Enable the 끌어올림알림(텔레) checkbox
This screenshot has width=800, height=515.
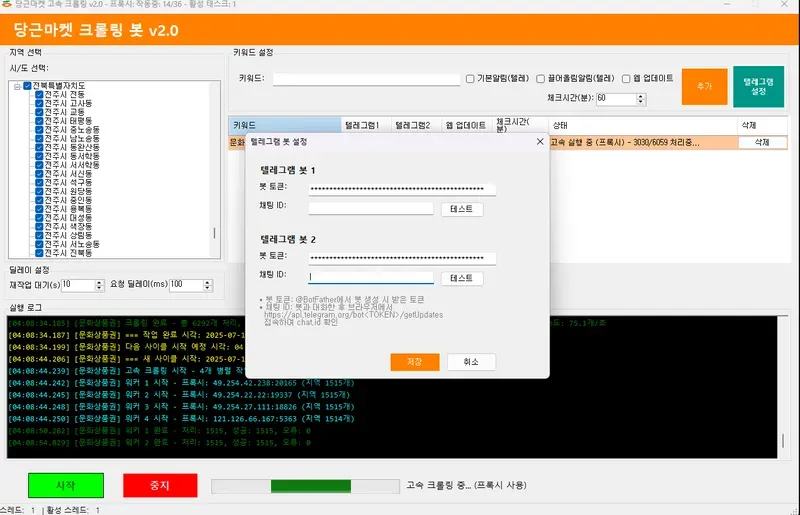(x=541, y=79)
